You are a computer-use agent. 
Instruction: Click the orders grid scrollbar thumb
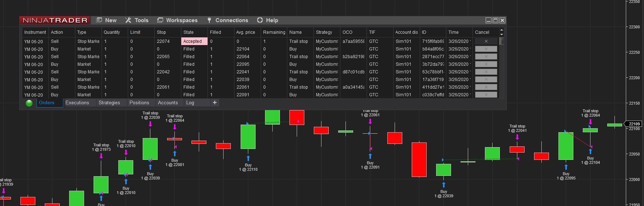502,41
